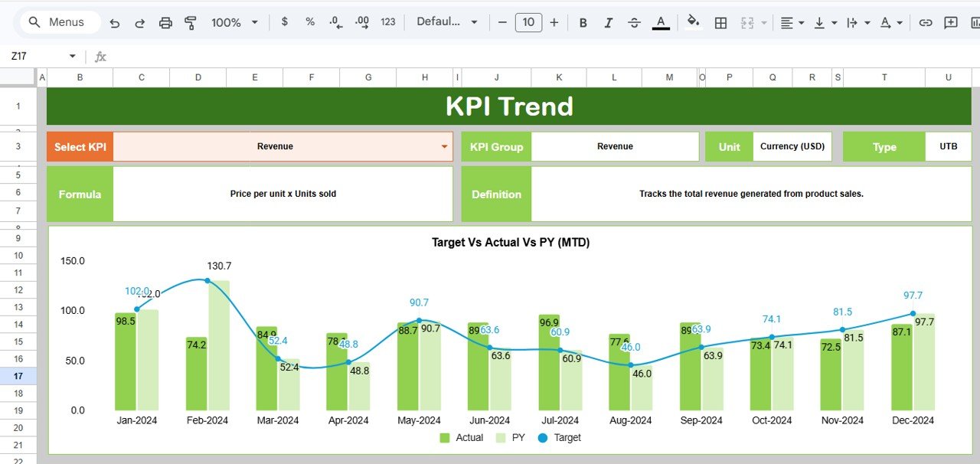The image size is (980, 464).
Task: Toggle bold formatting
Action: pyautogui.click(x=583, y=22)
